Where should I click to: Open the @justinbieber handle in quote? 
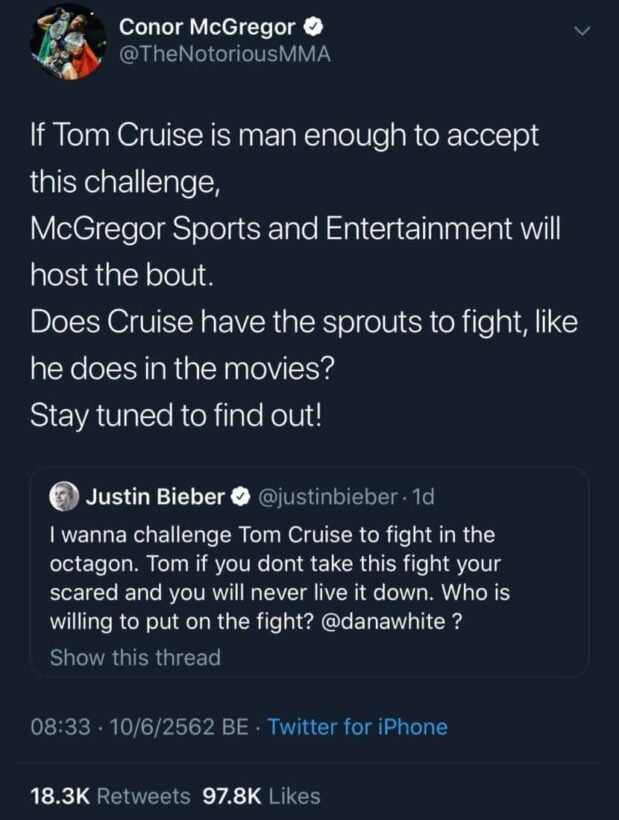pyautogui.click(x=331, y=496)
